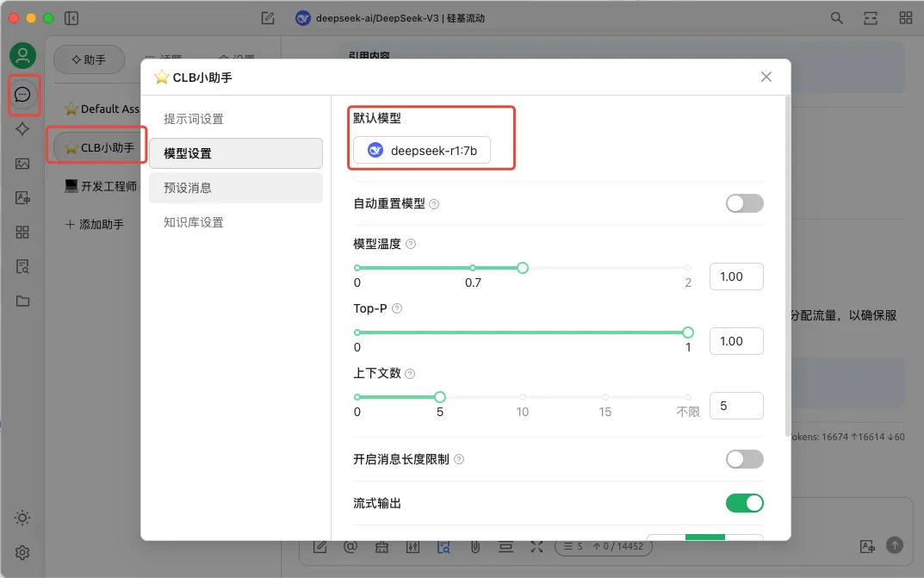This screenshot has height=578, width=924.
Task: Click the Top-P value field 1.00
Action: (736, 341)
